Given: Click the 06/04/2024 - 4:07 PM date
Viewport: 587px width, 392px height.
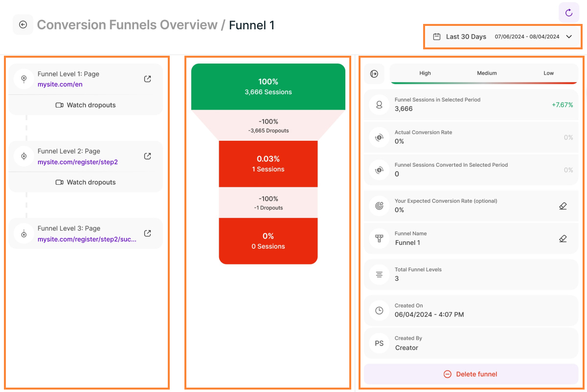Looking at the screenshot, I should pyautogui.click(x=429, y=315).
